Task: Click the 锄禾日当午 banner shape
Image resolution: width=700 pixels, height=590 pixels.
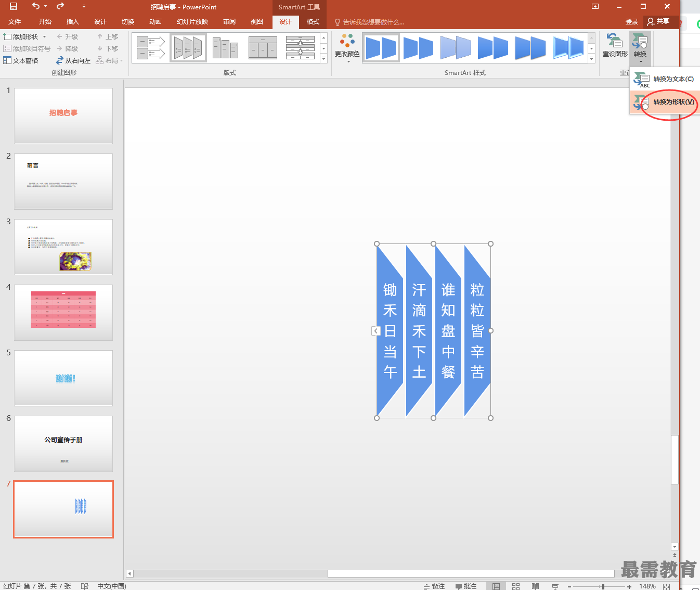Action: tap(390, 331)
